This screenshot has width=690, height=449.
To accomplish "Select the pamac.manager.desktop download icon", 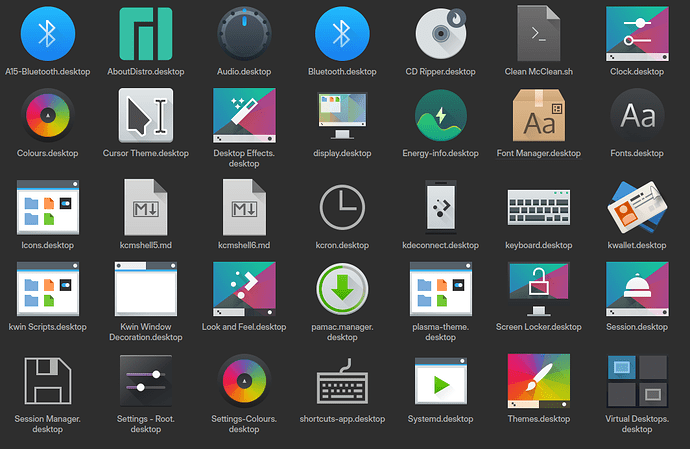I will 342,289.
